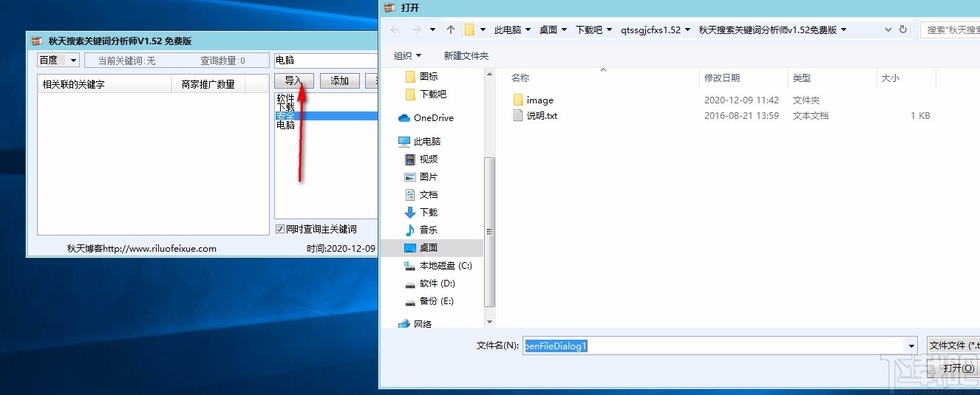Click the 秋天博客 URL in the status bar
This screenshot has height=395, width=980.
click(x=142, y=249)
